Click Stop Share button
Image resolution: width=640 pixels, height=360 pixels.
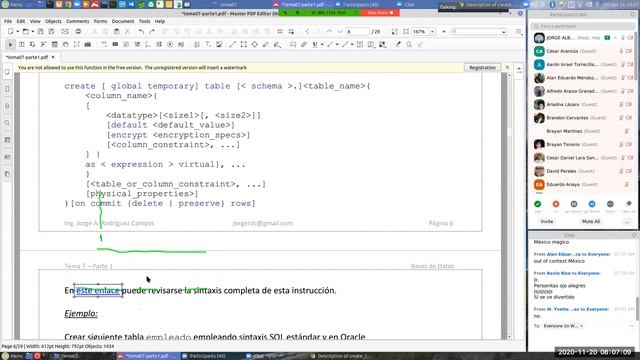click(x=379, y=13)
